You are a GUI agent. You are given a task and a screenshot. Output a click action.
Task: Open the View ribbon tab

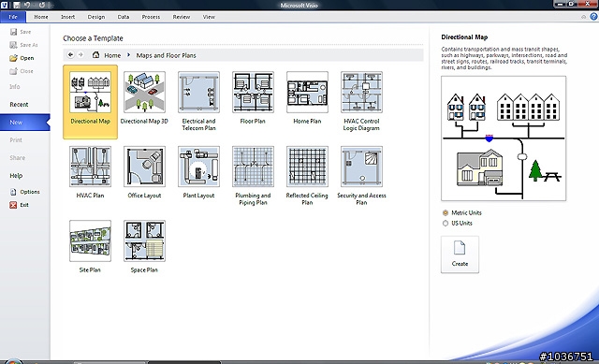tap(209, 17)
